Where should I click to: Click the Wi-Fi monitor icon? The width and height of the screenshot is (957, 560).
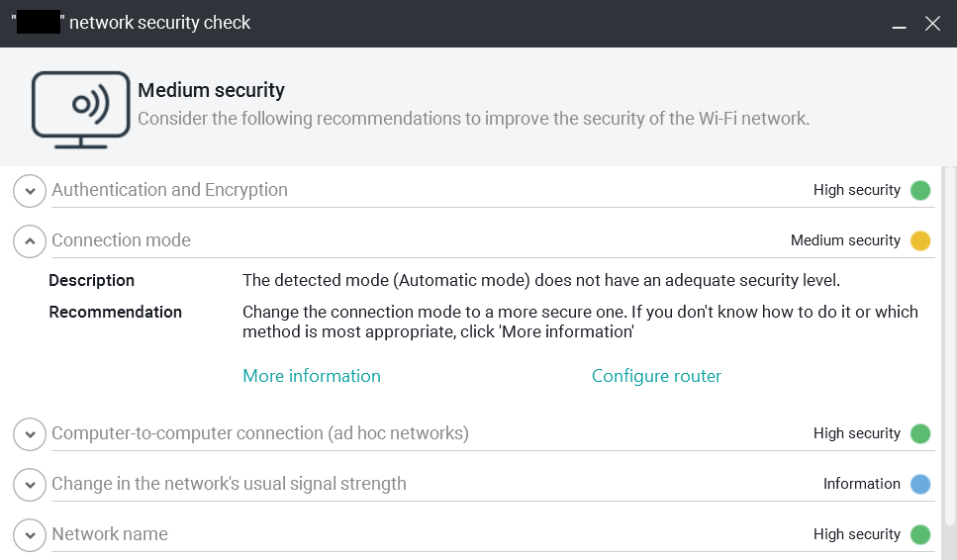click(80, 109)
